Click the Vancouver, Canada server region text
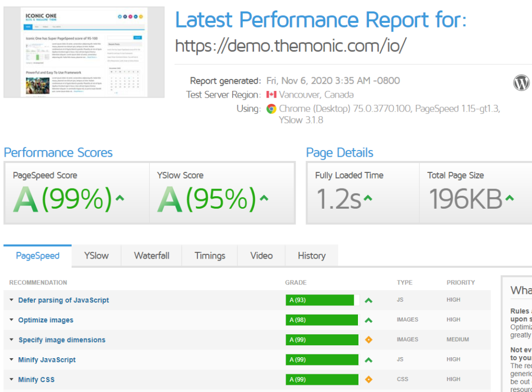 pos(316,94)
